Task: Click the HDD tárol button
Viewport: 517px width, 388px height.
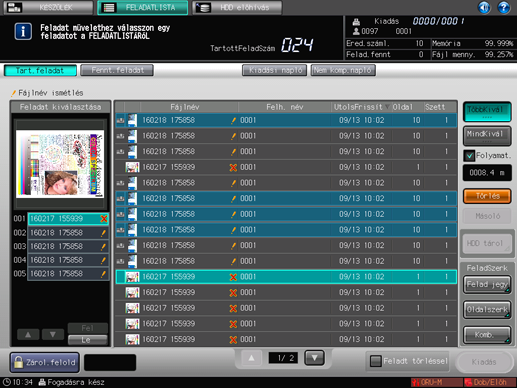Action: pos(487,244)
